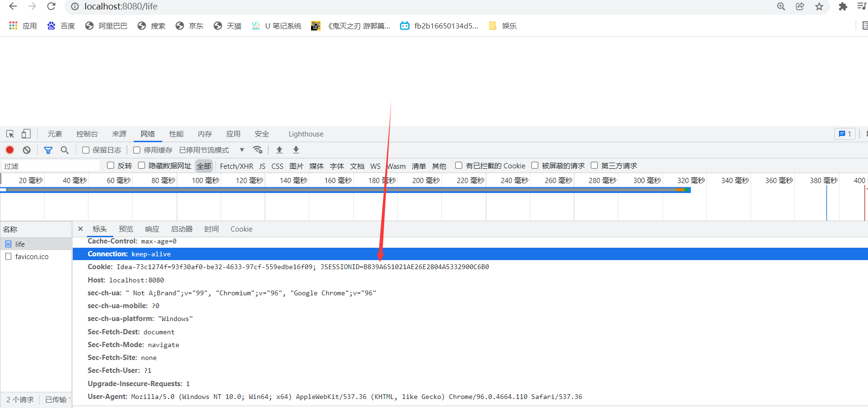Image resolution: width=868 pixels, height=408 pixels.
Task: Toggle the network filter funnel icon
Action: (x=48, y=150)
